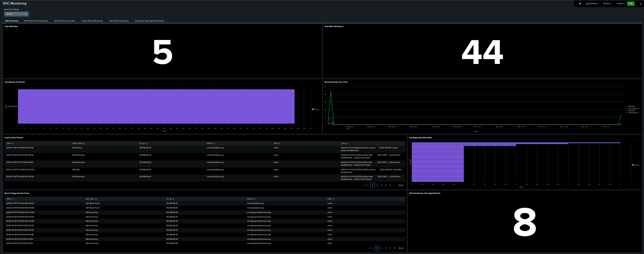Click count color swatch in Top Requested Web Paths

point(633,165)
